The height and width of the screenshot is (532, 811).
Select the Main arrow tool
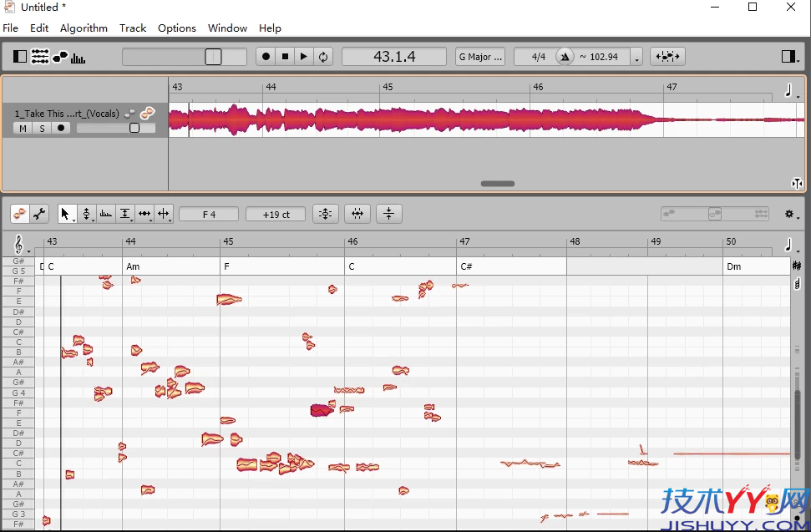pos(67,214)
